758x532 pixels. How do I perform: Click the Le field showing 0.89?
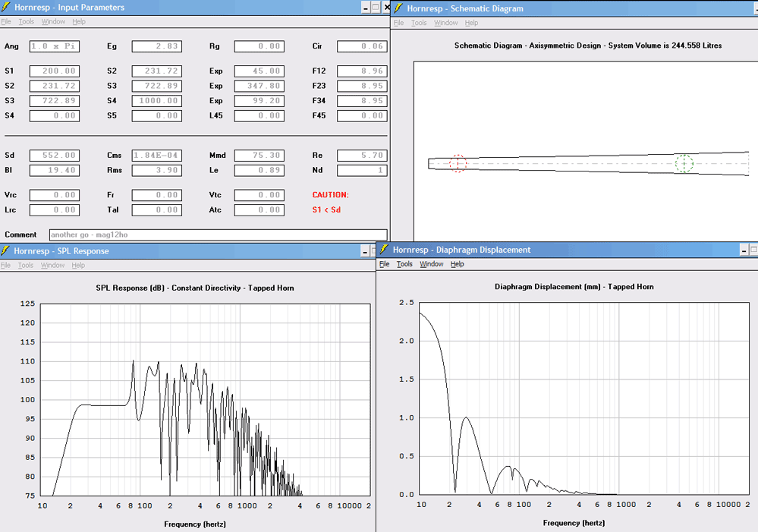259,171
